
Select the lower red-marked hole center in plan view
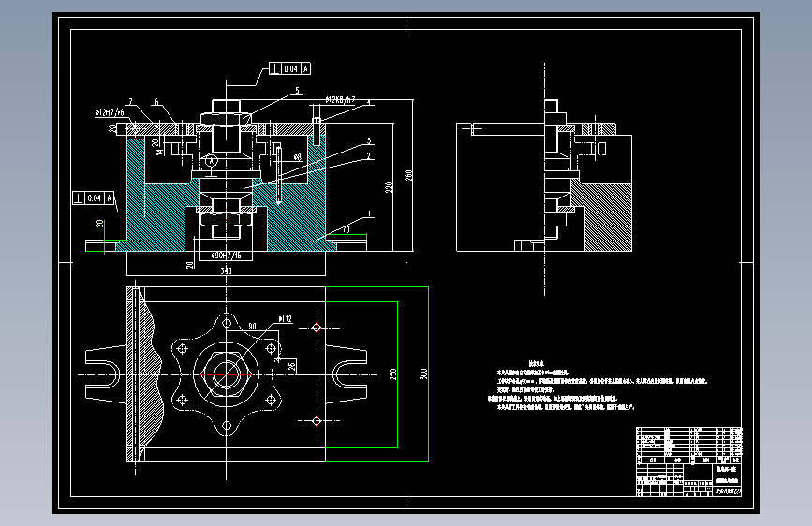tap(317, 421)
